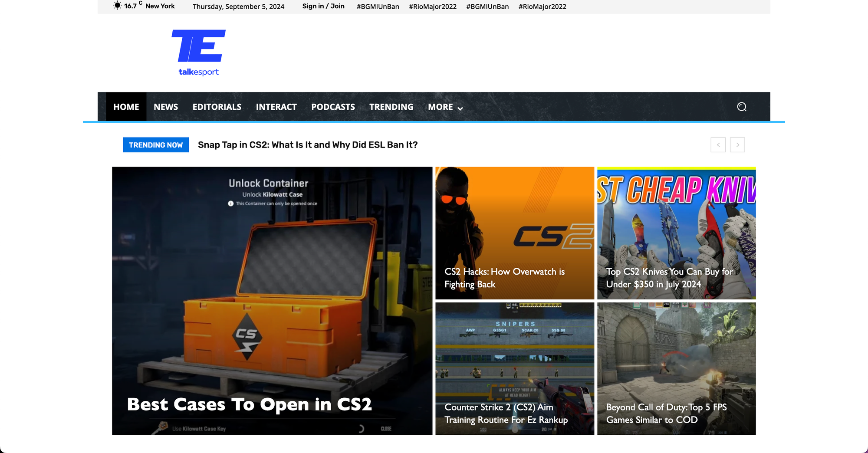Image resolution: width=868 pixels, height=453 pixels.
Task: Expand the MORE menu chevron
Action: [460, 108]
